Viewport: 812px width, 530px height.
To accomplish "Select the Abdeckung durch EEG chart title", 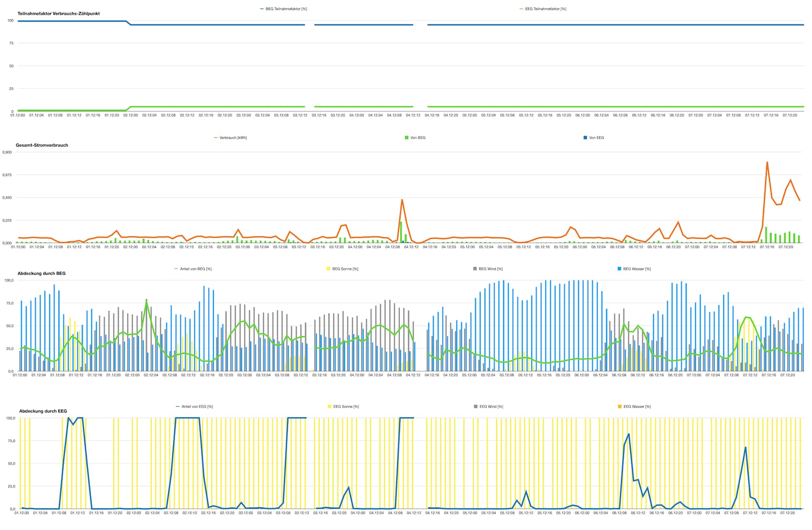I will [x=43, y=411].
